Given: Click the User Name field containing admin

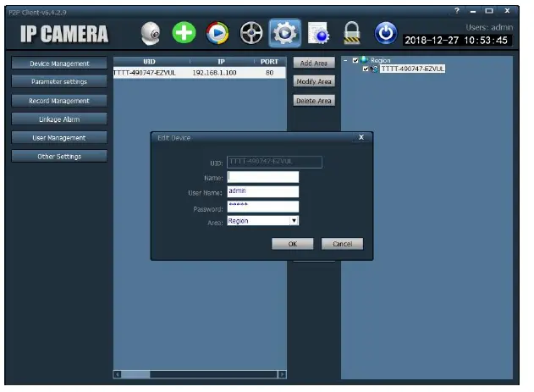Looking at the screenshot, I should click(263, 191).
